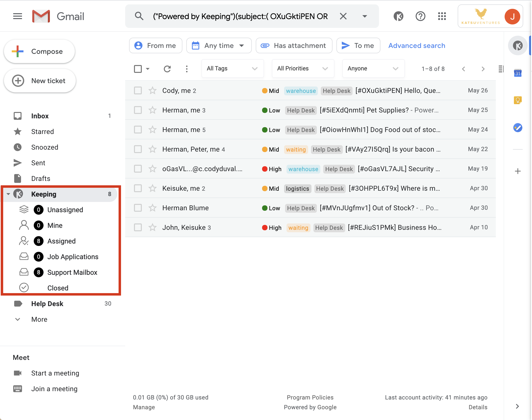Clear the search query with X
The image size is (532, 420).
[x=343, y=16]
